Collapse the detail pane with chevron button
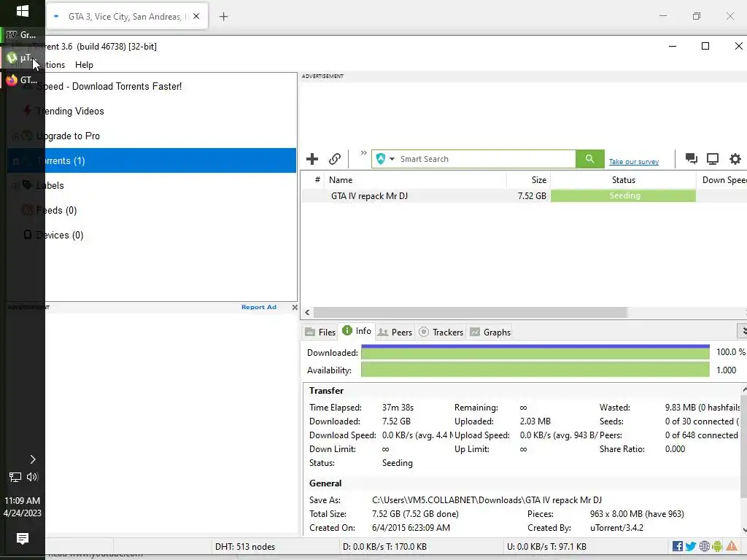The image size is (747, 560). [742, 330]
